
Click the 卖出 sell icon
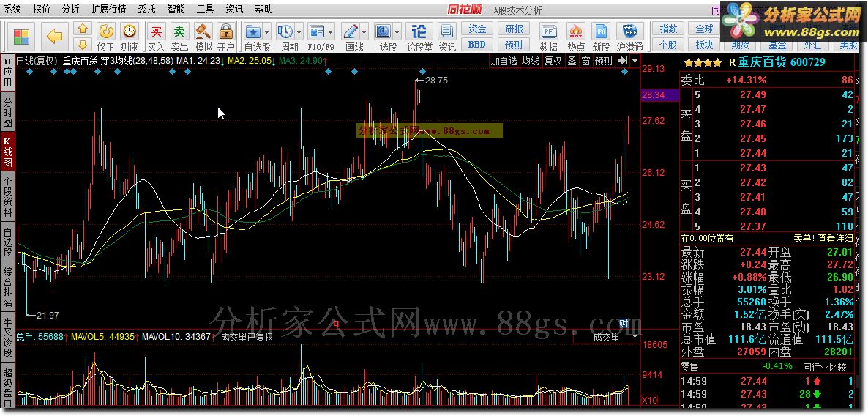[x=179, y=31]
